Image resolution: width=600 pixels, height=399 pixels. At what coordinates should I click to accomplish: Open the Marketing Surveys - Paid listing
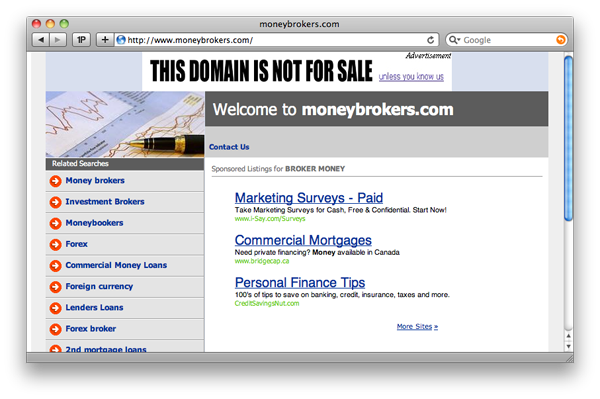tap(308, 198)
